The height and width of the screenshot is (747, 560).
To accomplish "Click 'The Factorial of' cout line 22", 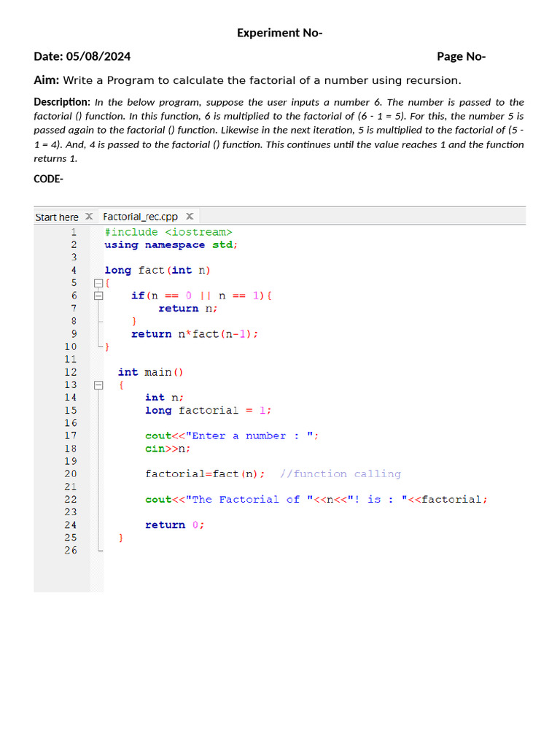I will (x=316, y=499).
